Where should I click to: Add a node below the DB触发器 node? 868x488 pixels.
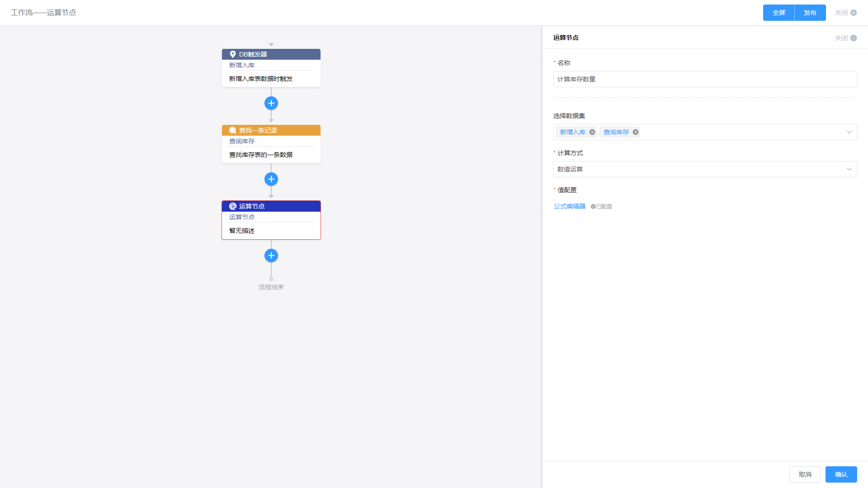point(271,103)
